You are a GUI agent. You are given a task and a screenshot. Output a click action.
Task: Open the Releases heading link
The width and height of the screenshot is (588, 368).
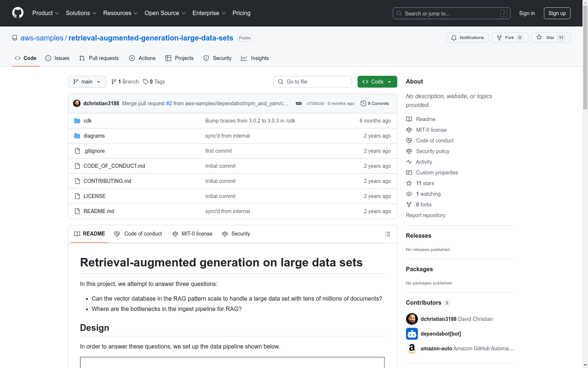pos(419,236)
